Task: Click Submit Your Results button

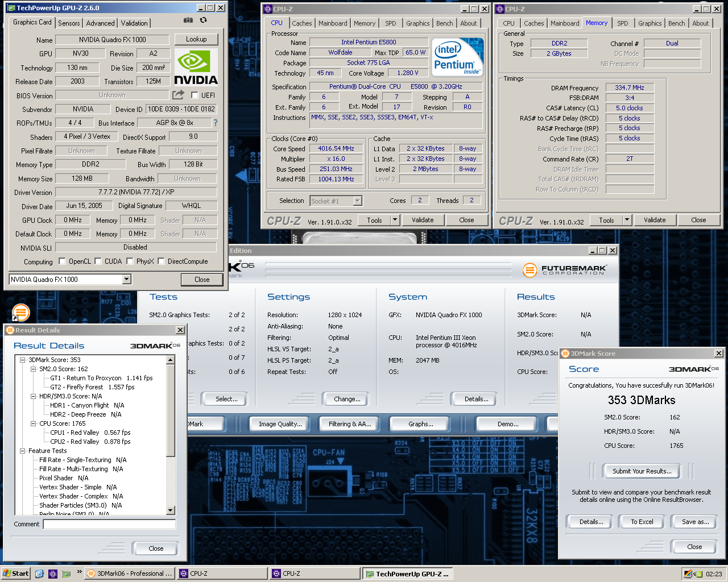Action: (642, 471)
